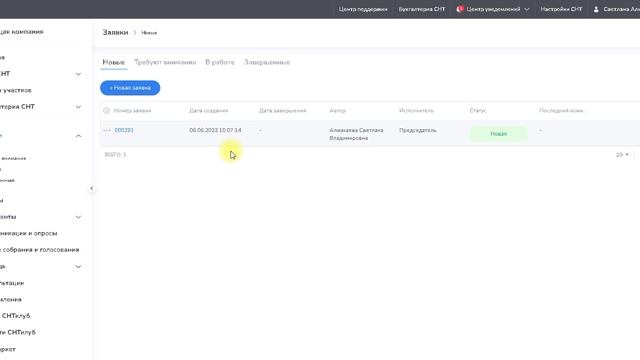This screenshot has height=360, width=640.
Task: Collapse the open sidebar section chevron
Action: pos(78,136)
